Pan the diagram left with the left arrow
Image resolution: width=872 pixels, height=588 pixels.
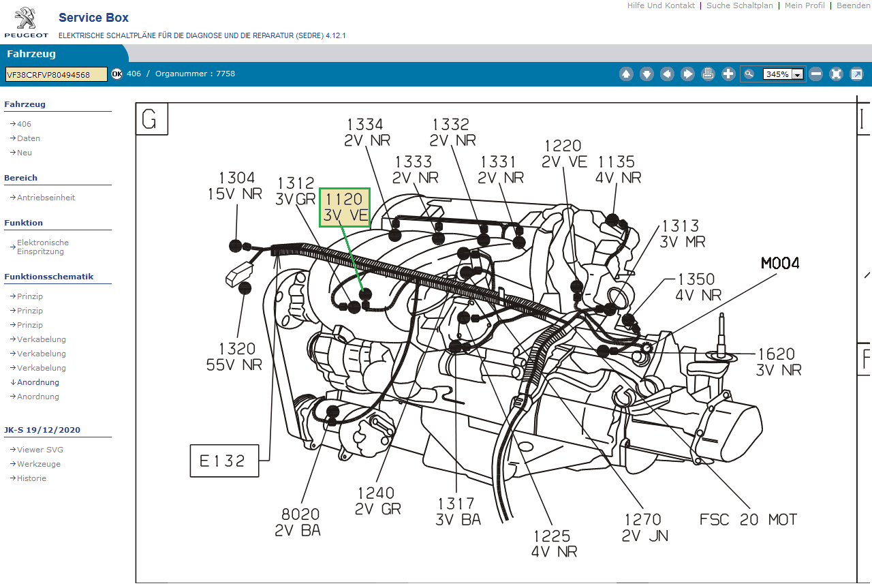pyautogui.click(x=667, y=74)
